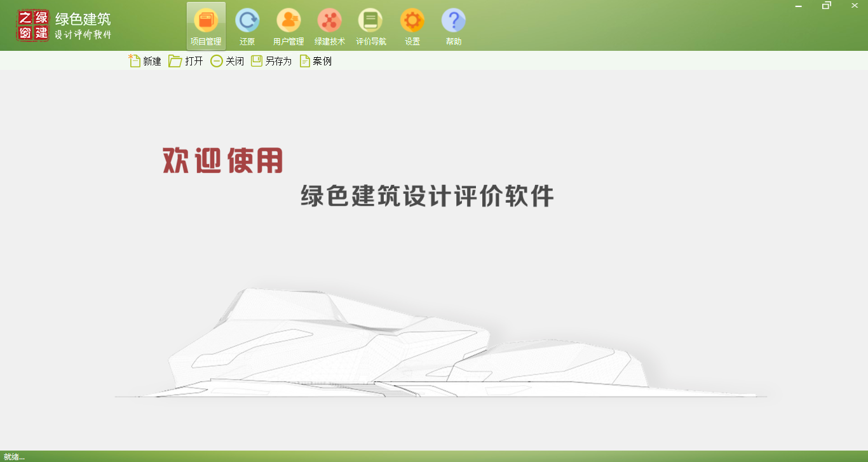Save project with 另存为 save-as icon
This screenshot has height=462, width=868.
(257, 60)
